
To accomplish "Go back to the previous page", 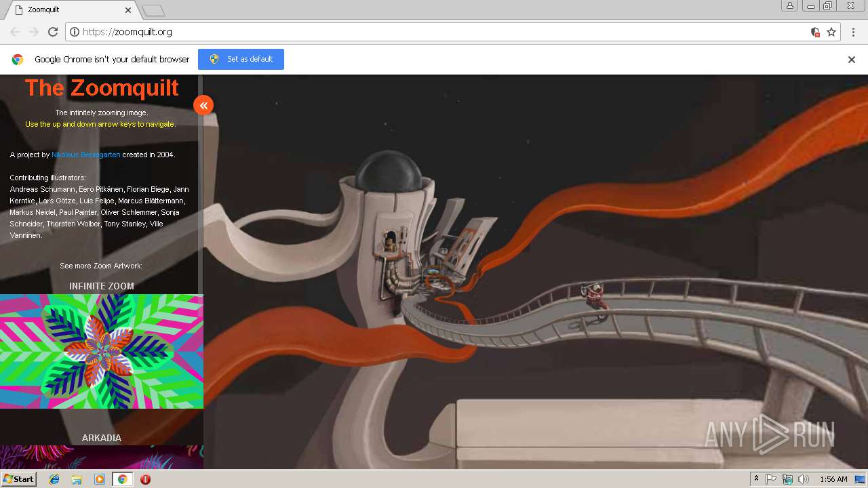I will [15, 32].
